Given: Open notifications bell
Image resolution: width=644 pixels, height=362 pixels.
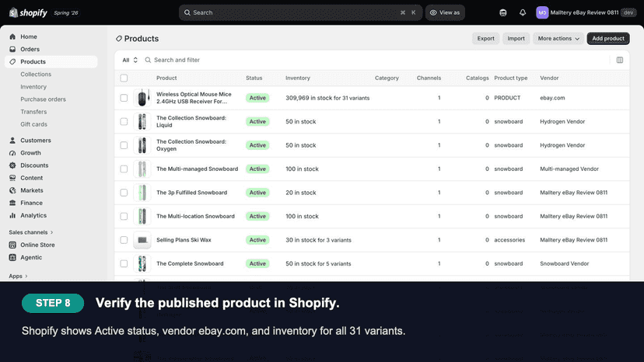Looking at the screenshot, I should click(x=523, y=12).
